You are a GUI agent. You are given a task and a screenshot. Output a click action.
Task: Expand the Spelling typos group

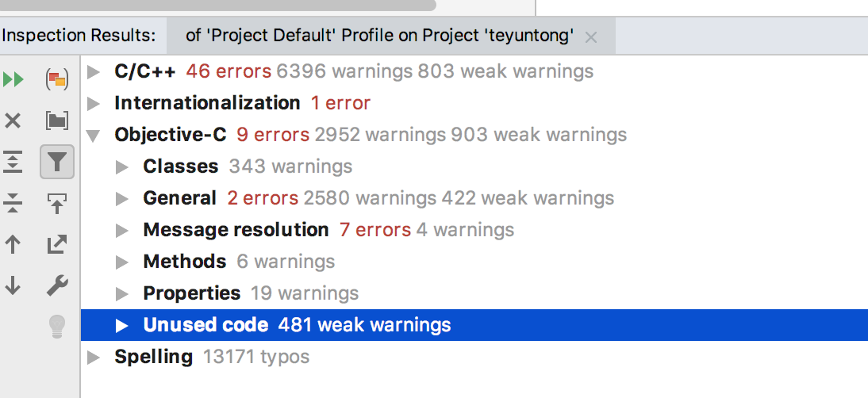(94, 358)
